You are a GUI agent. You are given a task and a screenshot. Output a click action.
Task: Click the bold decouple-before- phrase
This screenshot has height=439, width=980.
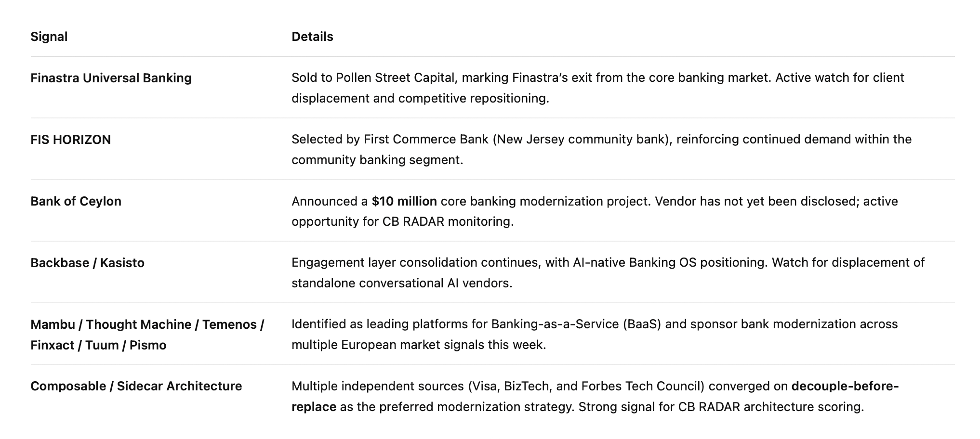coord(845,386)
